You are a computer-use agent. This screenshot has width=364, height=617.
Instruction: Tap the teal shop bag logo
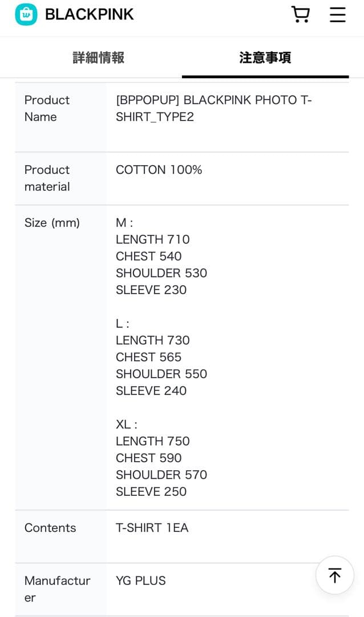click(26, 14)
